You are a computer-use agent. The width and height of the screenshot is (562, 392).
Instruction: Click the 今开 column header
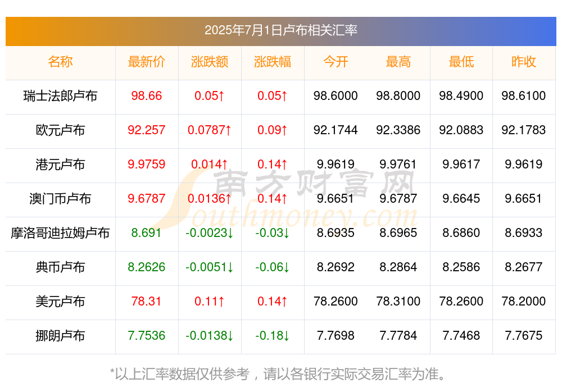click(x=336, y=62)
